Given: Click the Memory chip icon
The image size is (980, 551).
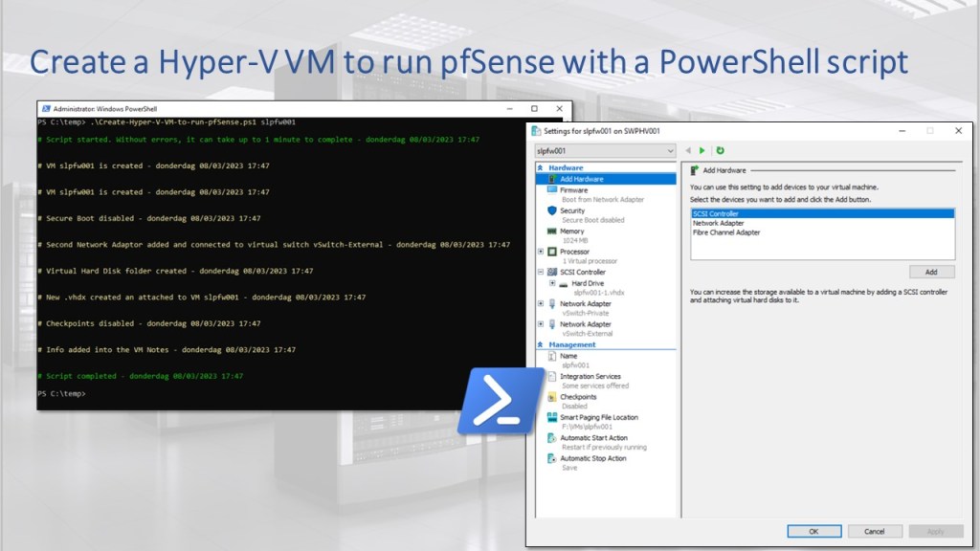Looking at the screenshot, I should point(552,231).
